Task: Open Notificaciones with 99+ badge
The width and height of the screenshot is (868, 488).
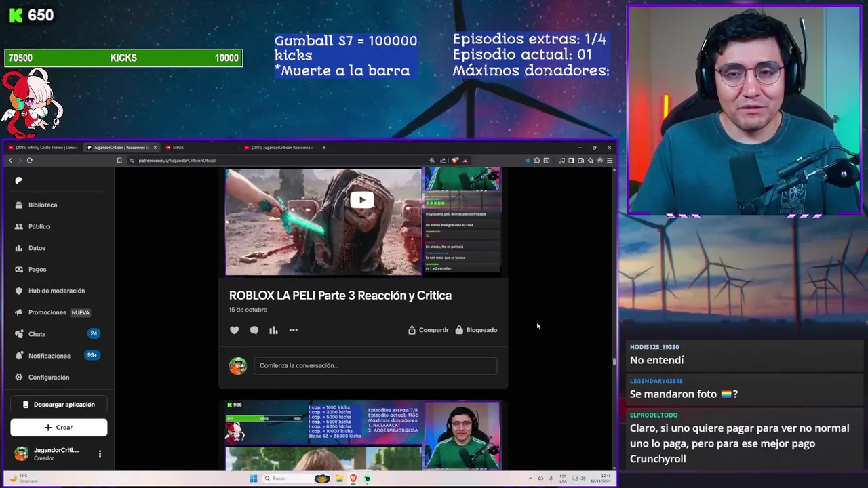Action: (58, 355)
